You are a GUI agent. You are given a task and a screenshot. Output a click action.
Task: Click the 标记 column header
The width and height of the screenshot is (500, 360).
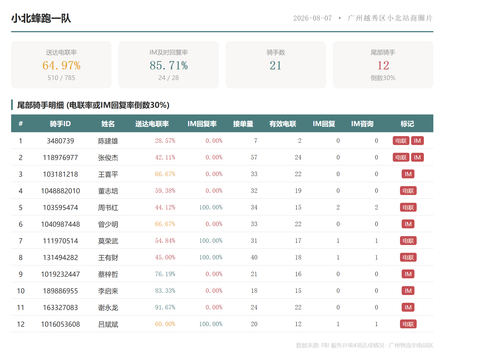(407, 124)
